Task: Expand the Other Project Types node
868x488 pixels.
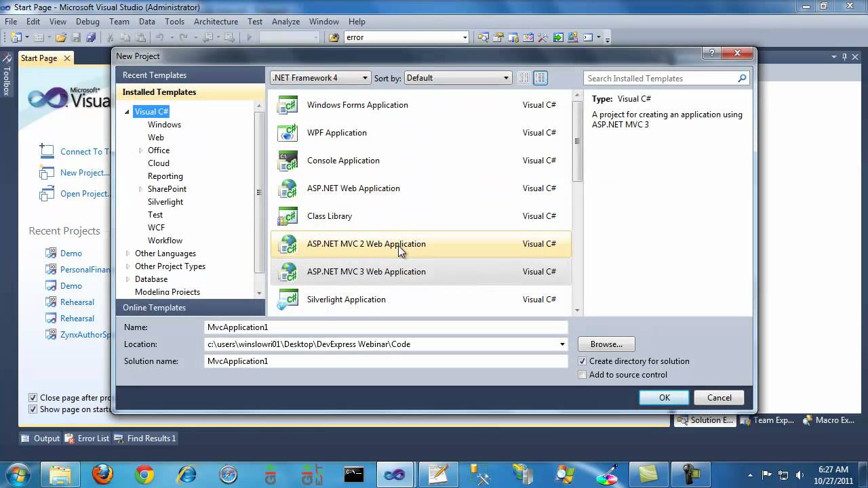Action: (127, 266)
